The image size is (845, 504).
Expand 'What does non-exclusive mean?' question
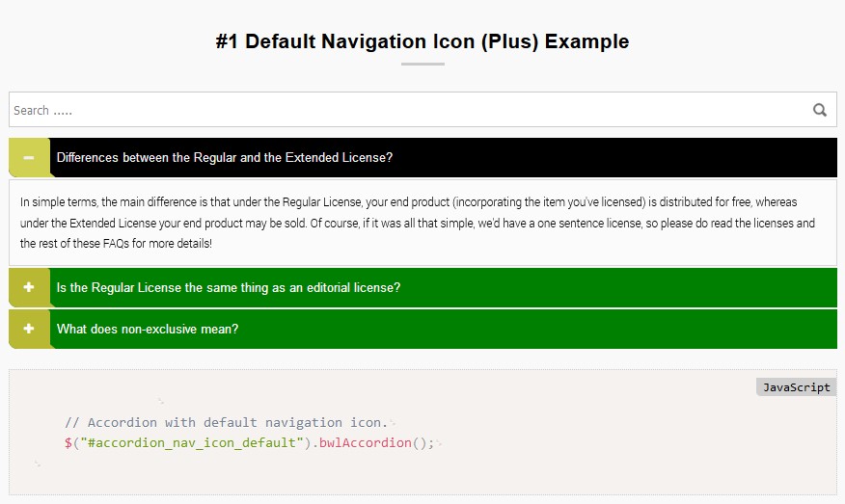[148, 329]
